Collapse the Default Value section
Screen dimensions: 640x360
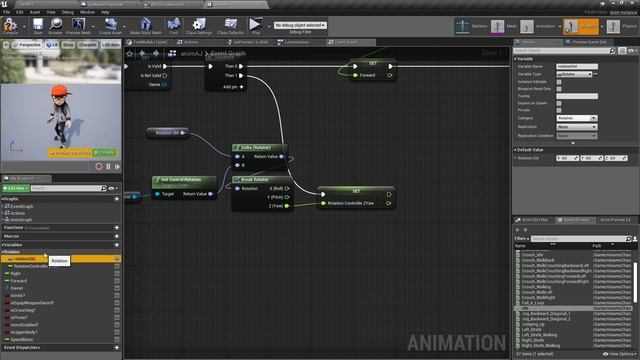(x=516, y=150)
